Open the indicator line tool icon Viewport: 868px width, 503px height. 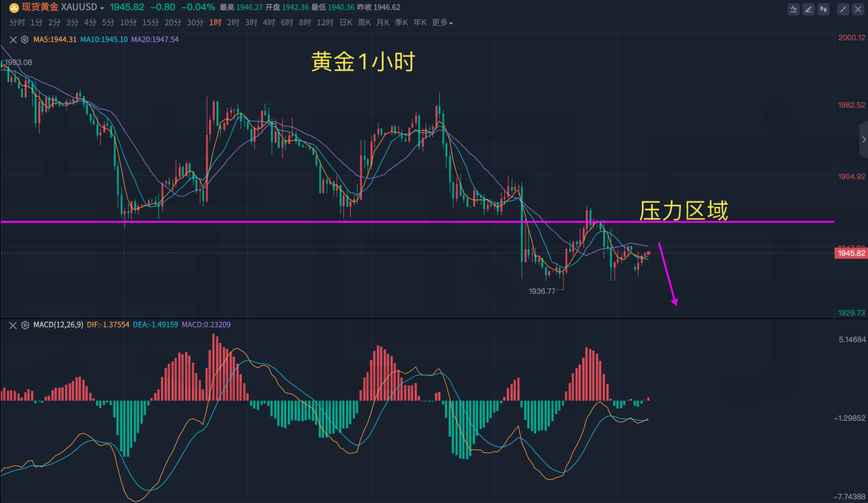793,9
